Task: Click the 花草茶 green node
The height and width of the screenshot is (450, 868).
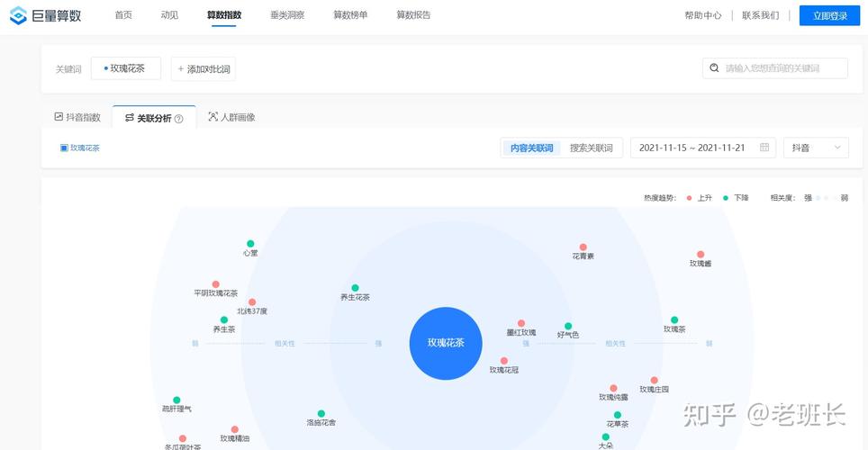Action: click(x=617, y=415)
